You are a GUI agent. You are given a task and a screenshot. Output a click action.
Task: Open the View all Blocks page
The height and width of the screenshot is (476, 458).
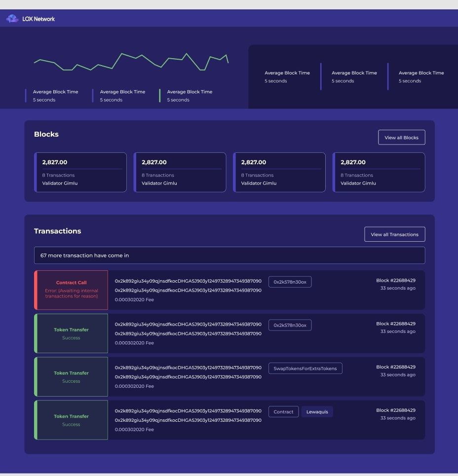401,138
